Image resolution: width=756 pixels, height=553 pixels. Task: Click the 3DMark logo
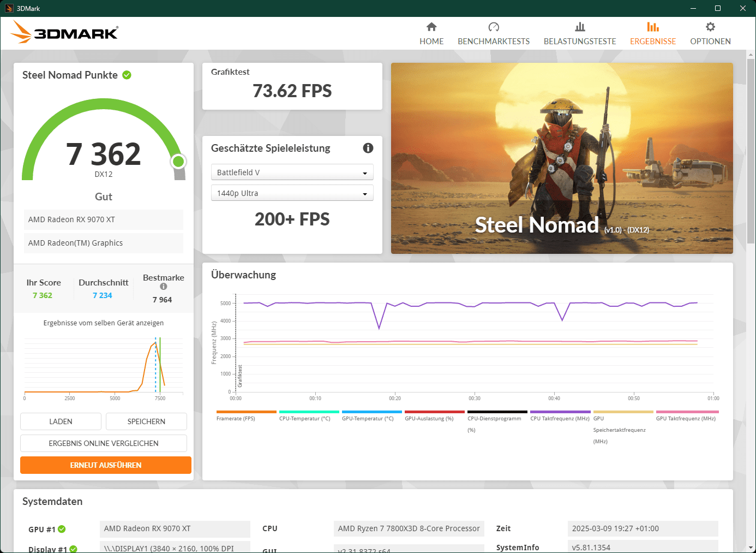64,32
